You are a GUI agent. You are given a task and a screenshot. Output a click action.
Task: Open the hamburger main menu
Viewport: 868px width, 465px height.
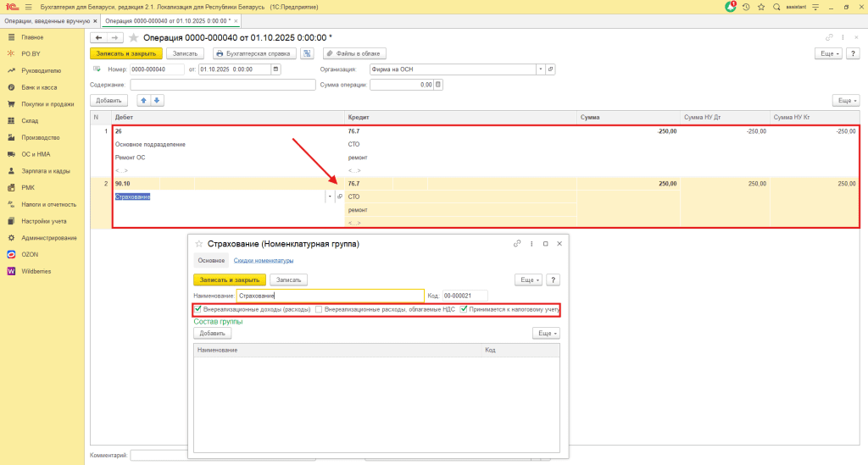(x=28, y=7)
